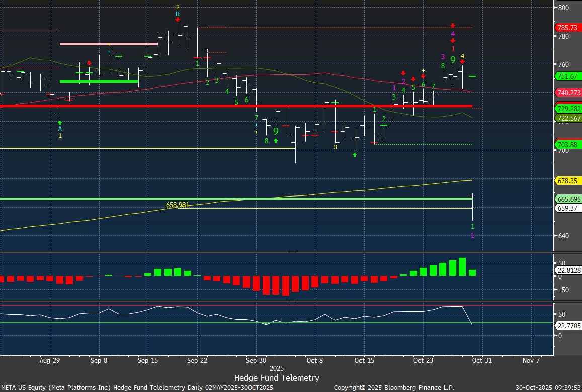Image resolution: width=582 pixels, height=392 pixels.
Task: Click the cyan A marker near Aug 29
Action: click(x=60, y=129)
